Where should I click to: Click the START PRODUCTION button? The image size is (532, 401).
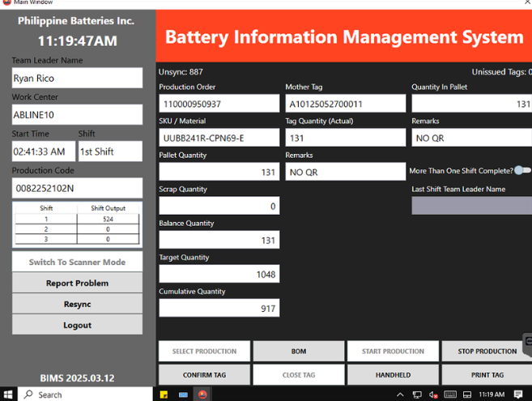pos(393,351)
